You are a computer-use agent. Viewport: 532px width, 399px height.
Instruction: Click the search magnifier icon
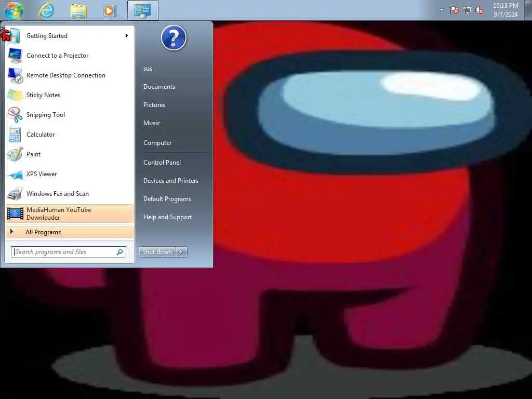[x=120, y=252]
